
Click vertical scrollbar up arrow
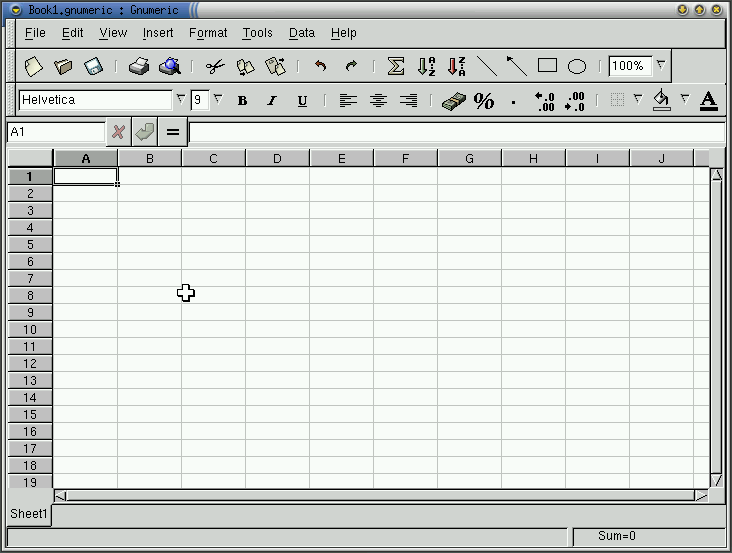717,175
